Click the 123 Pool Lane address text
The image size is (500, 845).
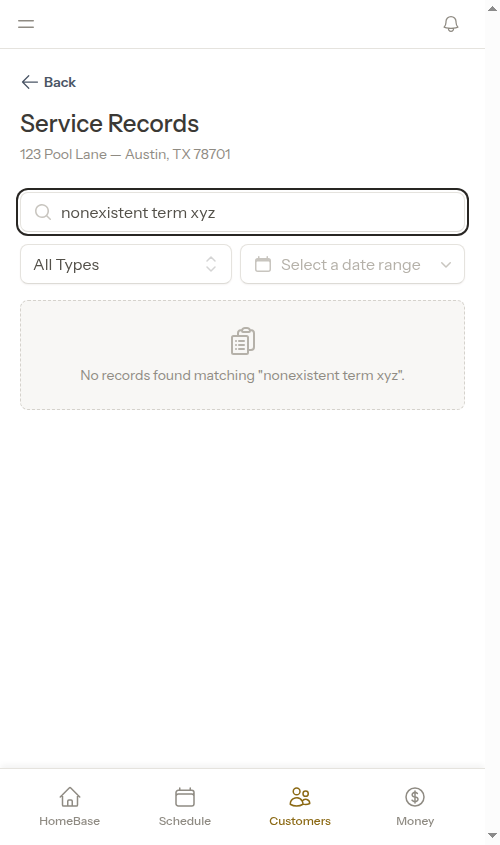pos(125,154)
